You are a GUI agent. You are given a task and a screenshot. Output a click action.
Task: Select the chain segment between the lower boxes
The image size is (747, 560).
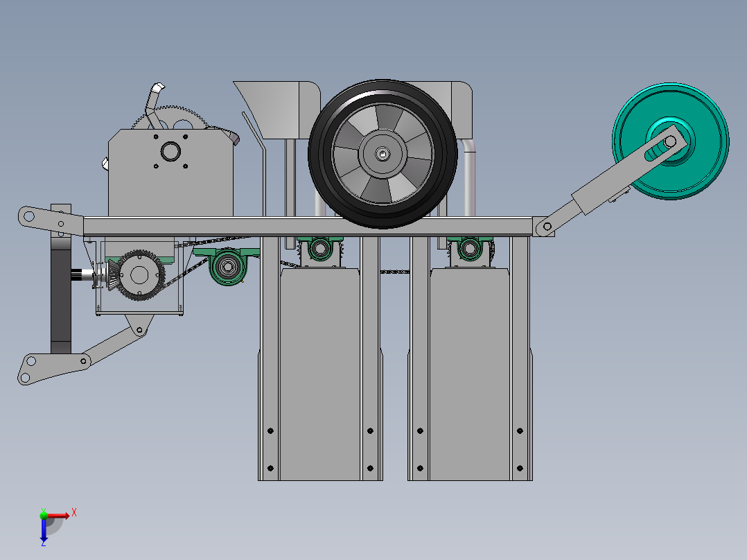tap(395, 272)
